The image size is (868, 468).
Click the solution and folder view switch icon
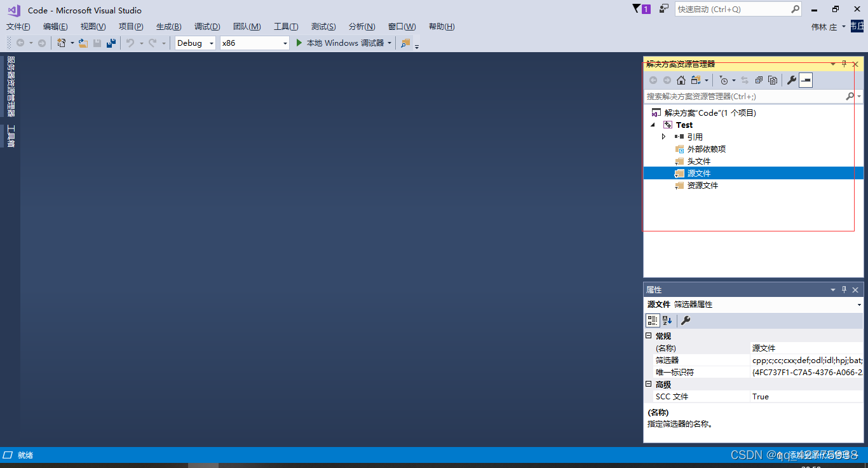[x=696, y=80]
